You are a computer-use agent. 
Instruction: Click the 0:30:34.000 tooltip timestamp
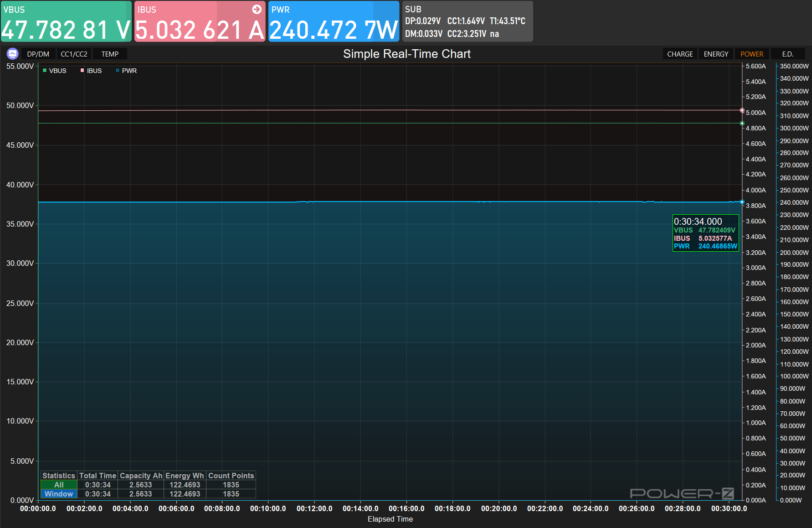pos(698,221)
